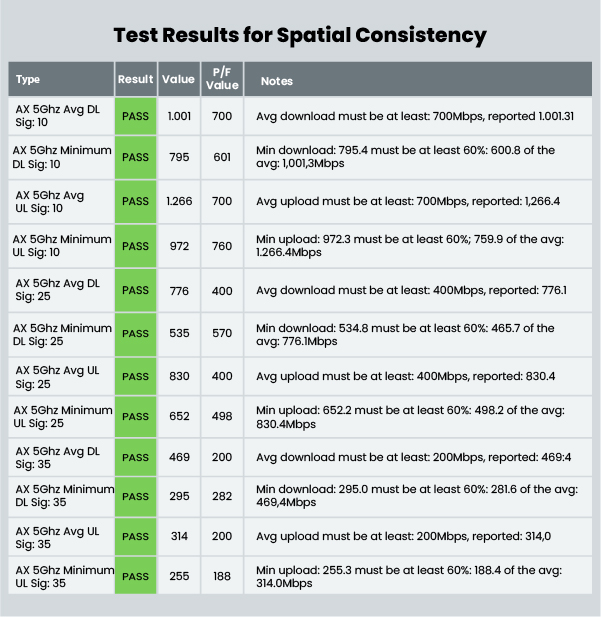601x617 pixels.
Task: Select the P/F value cell showing 282
Action: (222, 495)
